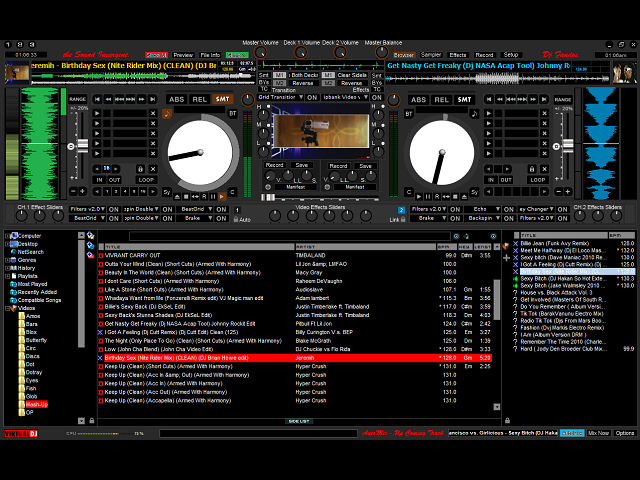Select ABS mode on the left deck

coord(176,99)
